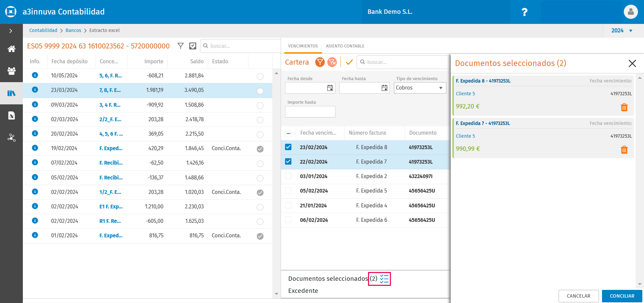
Task: Close the Documentos seleccionados panel
Action: click(632, 63)
